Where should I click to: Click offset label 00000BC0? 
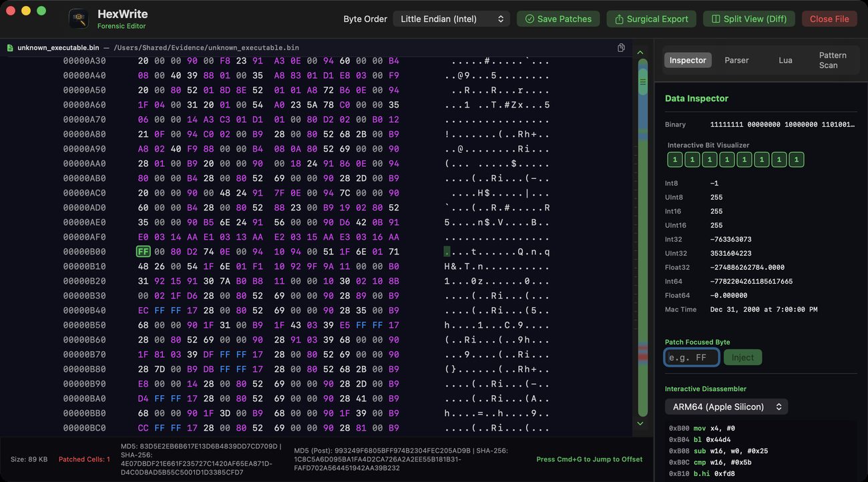[x=84, y=428]
